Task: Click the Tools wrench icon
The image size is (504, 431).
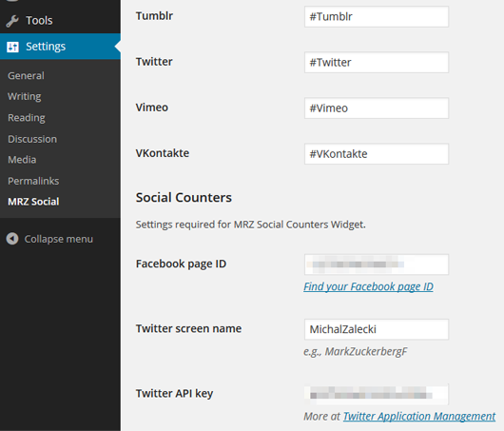Action: pos(12,21)
